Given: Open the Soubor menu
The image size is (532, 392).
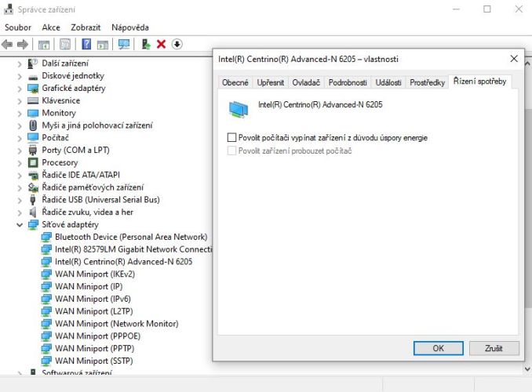Looking at the screenshot, I should pos(18,27).
